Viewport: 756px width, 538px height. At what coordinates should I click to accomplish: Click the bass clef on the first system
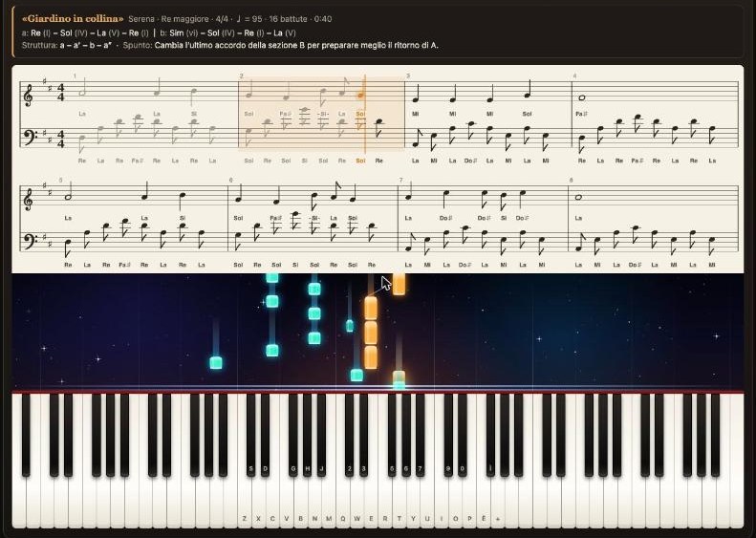click(29, 136)
